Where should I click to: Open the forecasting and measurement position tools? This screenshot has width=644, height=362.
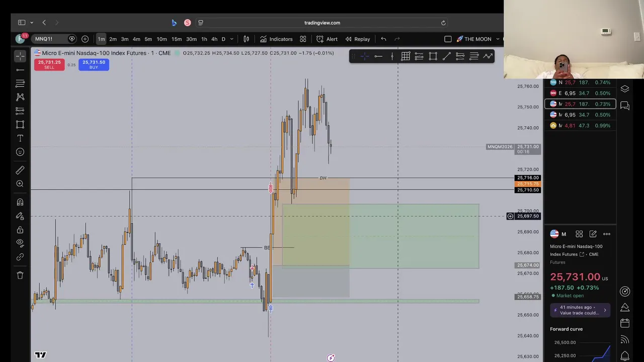click(20, 111)
